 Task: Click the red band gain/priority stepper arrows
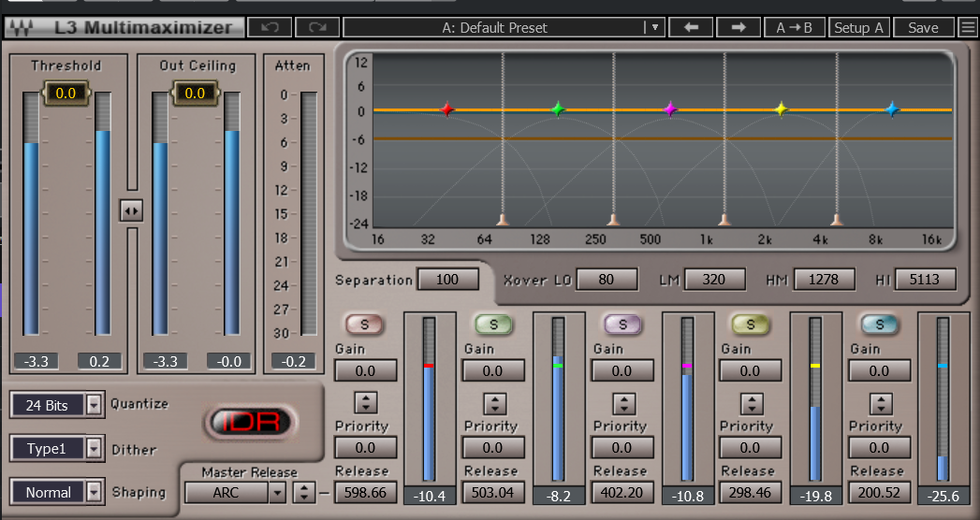click(x=366, y=403)
